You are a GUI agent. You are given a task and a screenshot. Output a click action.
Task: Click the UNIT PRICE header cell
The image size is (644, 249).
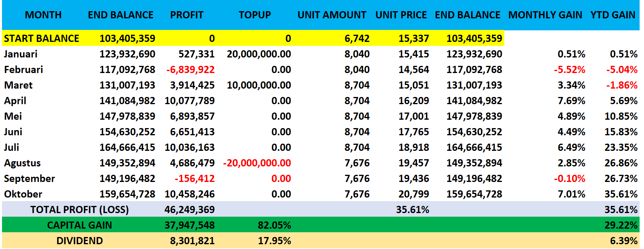click(x=401, y=15)
